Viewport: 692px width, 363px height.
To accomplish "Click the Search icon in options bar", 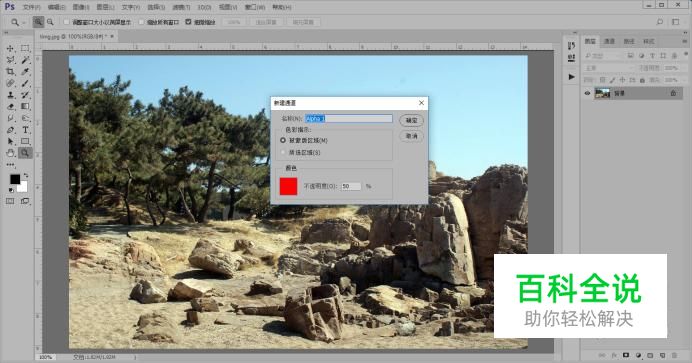I will tap(660, 22).
